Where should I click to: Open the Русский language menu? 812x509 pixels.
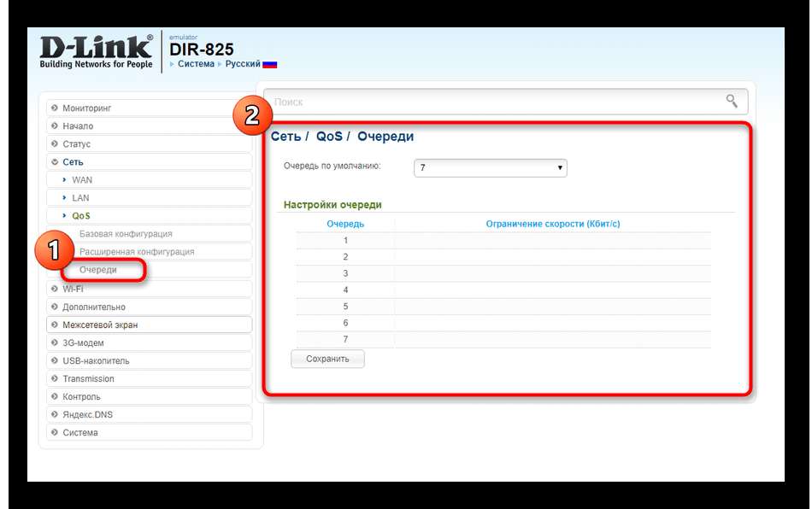pyautogui.click(x=243, y=63)
